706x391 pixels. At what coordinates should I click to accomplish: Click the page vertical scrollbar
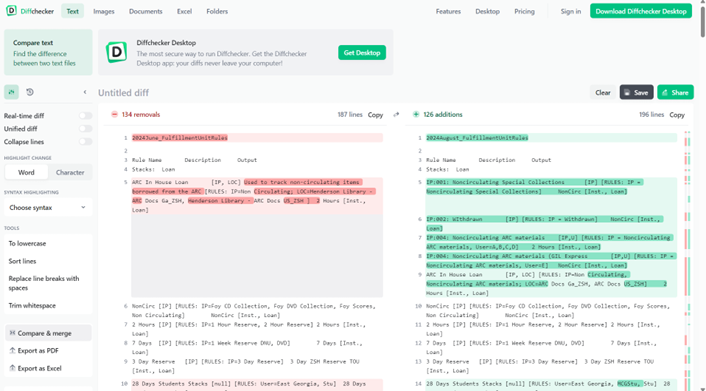pyautogui.click(x=702, y=22)
